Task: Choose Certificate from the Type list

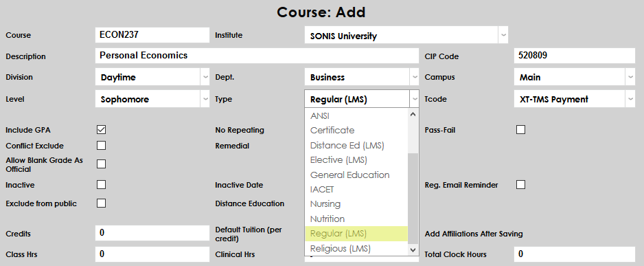Action: point(356,131)
